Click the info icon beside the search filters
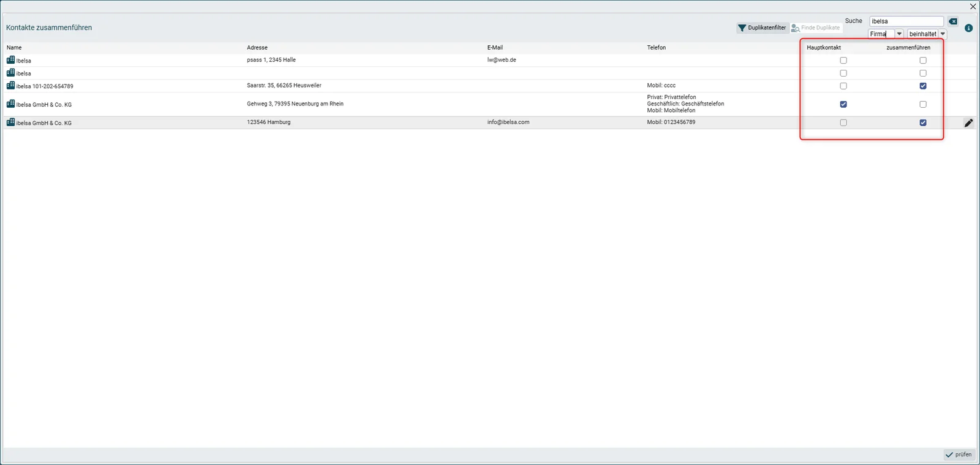The image size is (980, 465). (968, 28)
